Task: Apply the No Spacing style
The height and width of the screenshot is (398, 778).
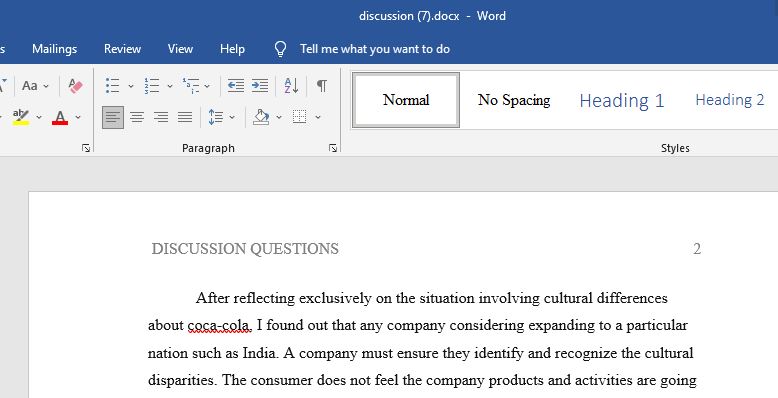Action: pyautogui.click(x=514, y=100)
